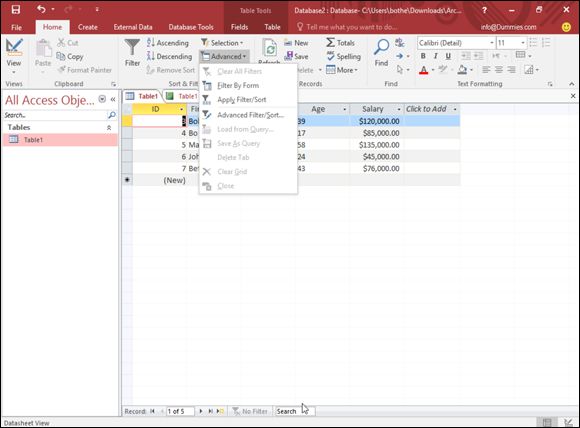Click New record in the Records group

pos(296,43)
